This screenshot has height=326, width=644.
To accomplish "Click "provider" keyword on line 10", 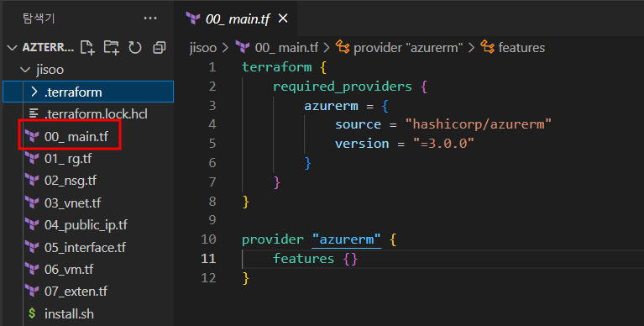I will tap(273, 239).
